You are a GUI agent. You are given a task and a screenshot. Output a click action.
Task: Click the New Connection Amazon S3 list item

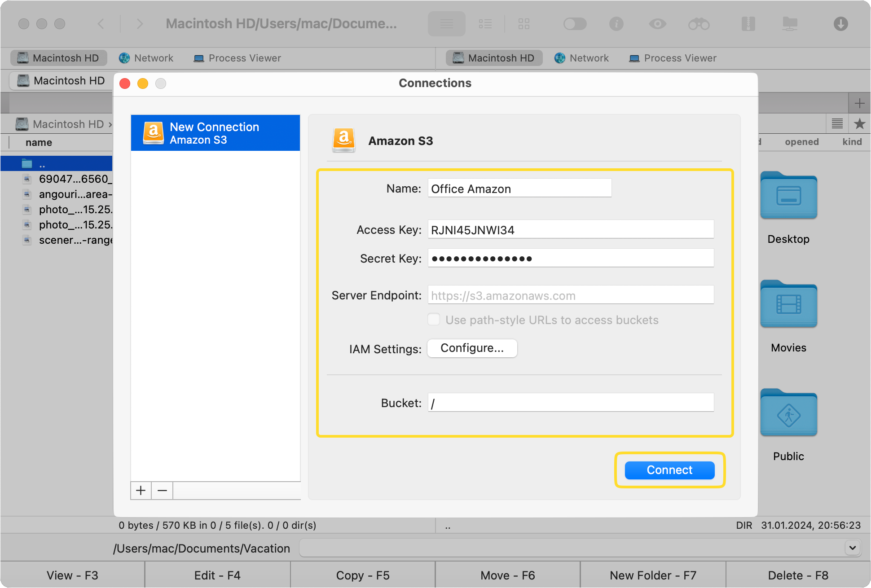point(216,132)
